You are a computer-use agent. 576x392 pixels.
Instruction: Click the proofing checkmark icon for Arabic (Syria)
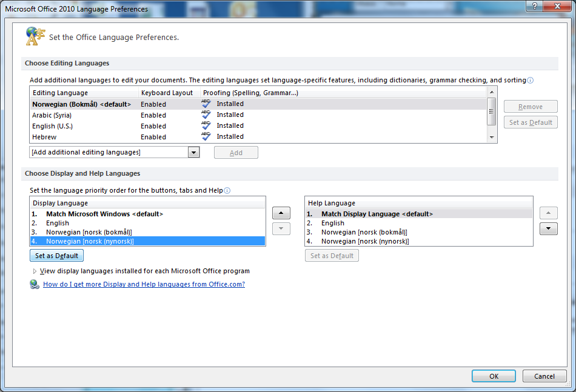(x=206, y=115)
